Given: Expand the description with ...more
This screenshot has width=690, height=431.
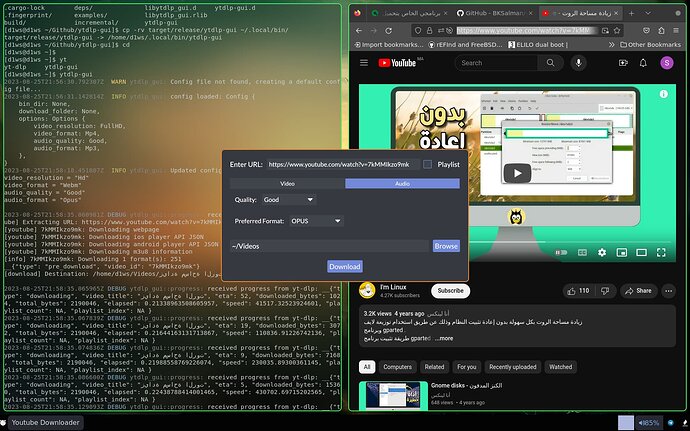Looking at the screenshot, I should pos(443,338).
